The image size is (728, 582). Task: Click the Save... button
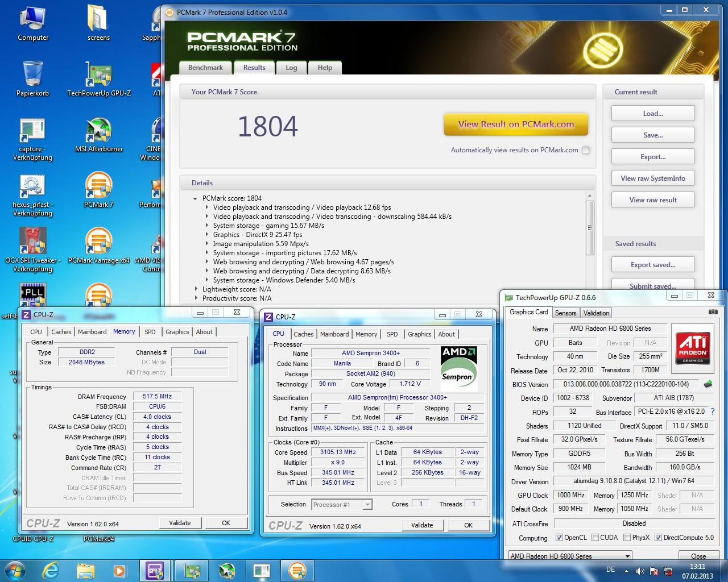click(x=653, y=135)
